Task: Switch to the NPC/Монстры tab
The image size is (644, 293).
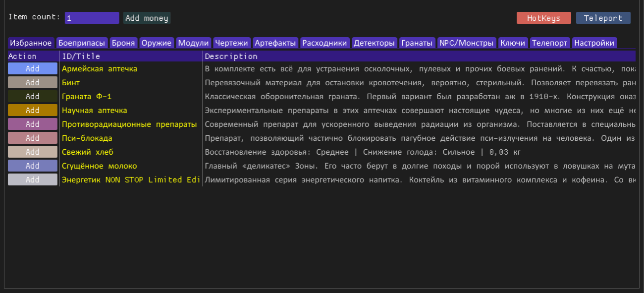Action: point(467,43)
